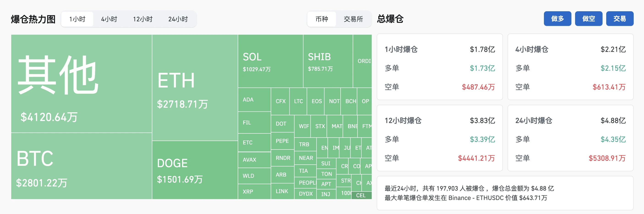Switch to the 24小时 time tab
This screenshot has width=644, height=214.
click(x=178, y=19)
